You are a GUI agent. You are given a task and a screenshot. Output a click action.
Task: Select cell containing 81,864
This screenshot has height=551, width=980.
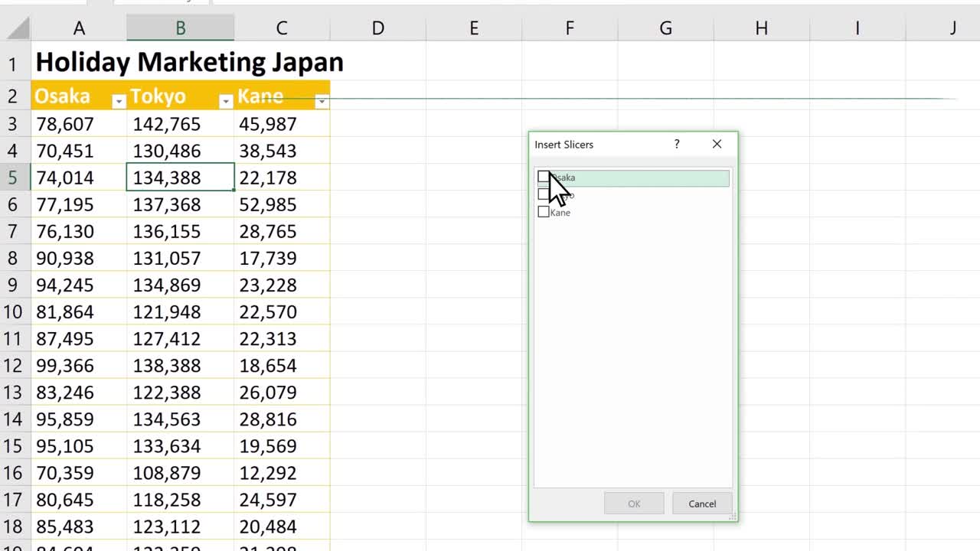click(x=79, y=311)
